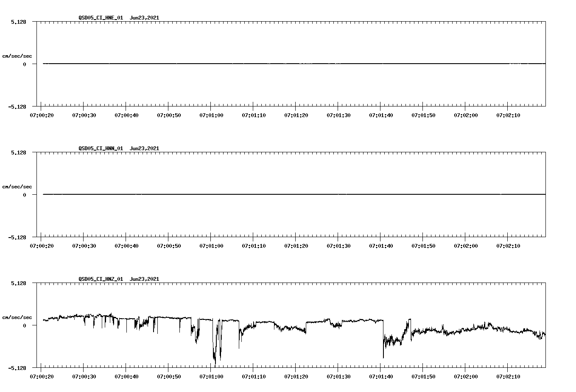Click the 0 baseline label of HNN plot
The width and height of the screenshot is (576, 392).
25,195
